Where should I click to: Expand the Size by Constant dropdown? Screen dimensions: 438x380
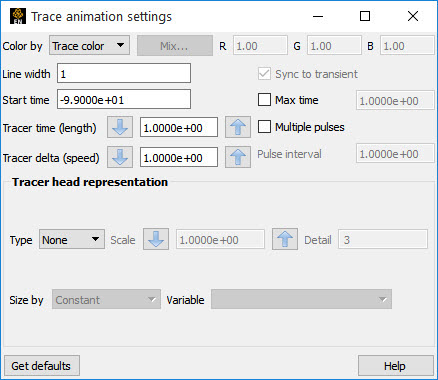[x=106, y=299]
